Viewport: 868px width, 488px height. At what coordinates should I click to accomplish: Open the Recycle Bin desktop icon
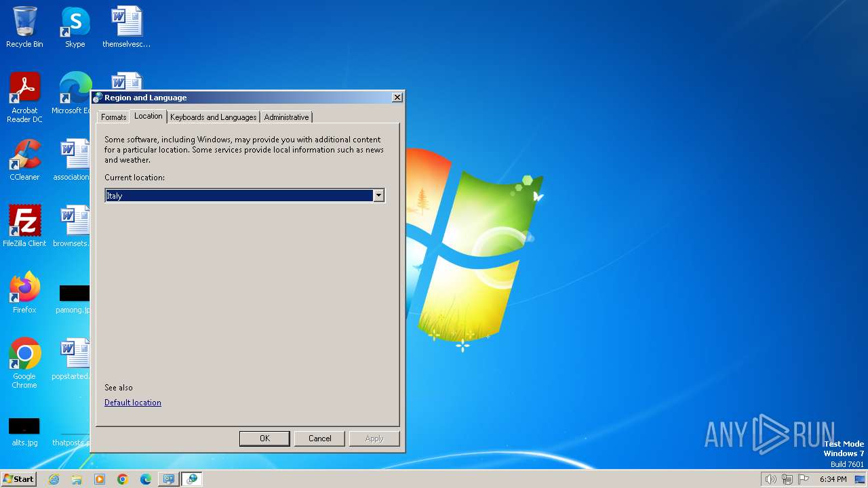pos(24,27)
